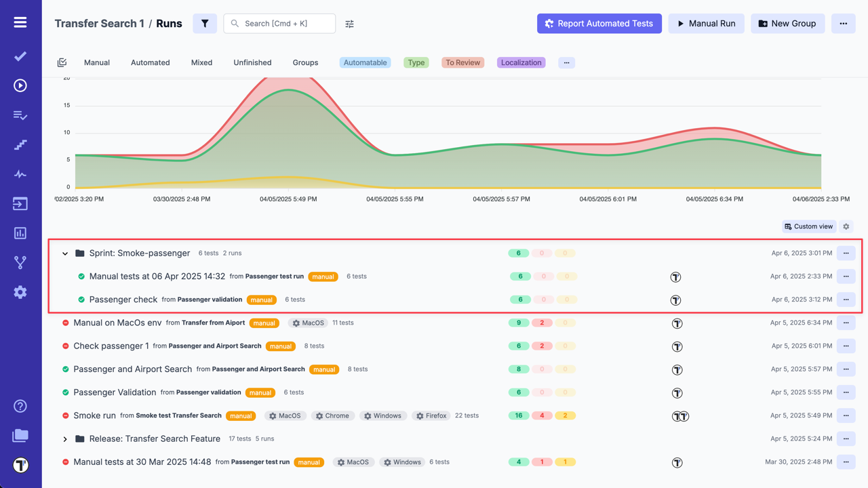Toggle the Localization filter tag
The height and width of the screenshot is (488, 868).
(x=521, y=62)
